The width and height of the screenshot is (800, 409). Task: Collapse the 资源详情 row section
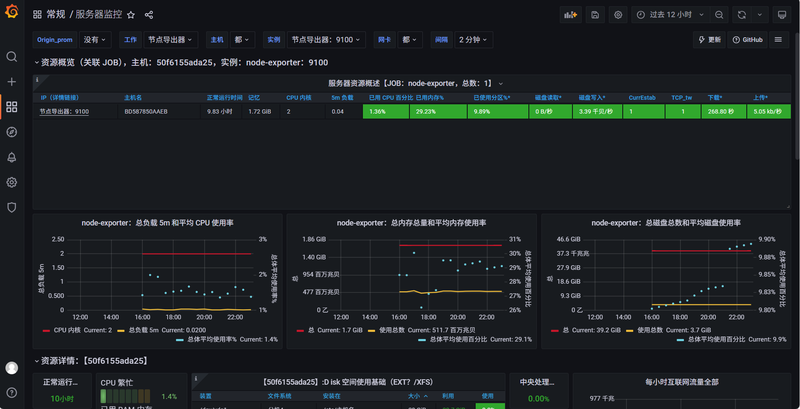(x=37, y=360)
